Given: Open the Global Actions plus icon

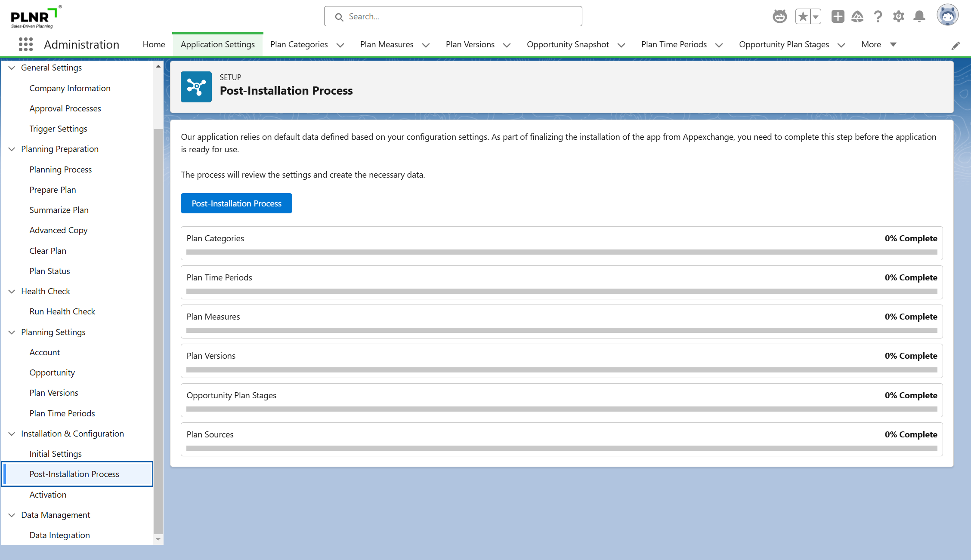Looking at the screenshot, I should click(x=838, y=16).
